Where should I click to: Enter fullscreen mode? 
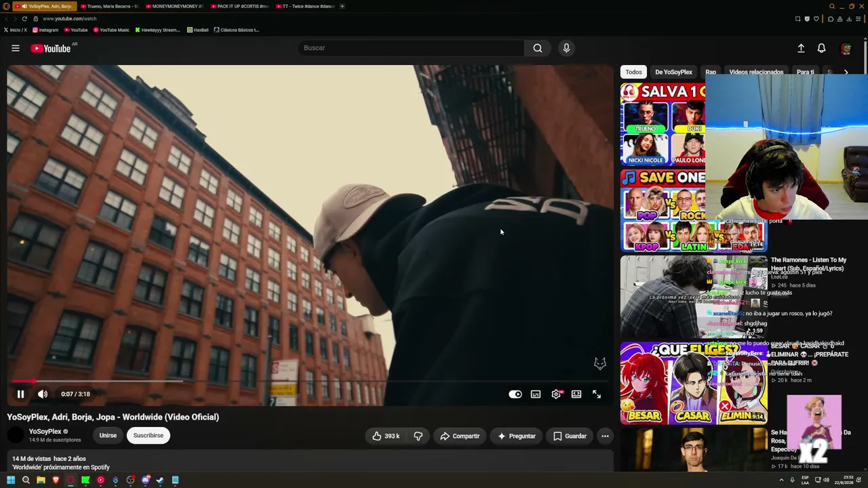[597, 394]
